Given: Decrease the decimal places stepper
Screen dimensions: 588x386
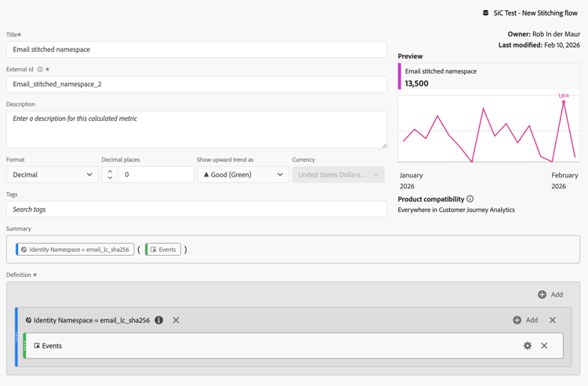Looking at the screenshot, I should [110, 178].
